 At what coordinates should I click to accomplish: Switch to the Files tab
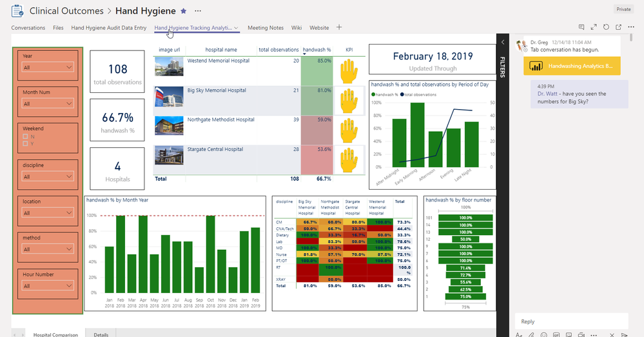[x=58, y=28]
